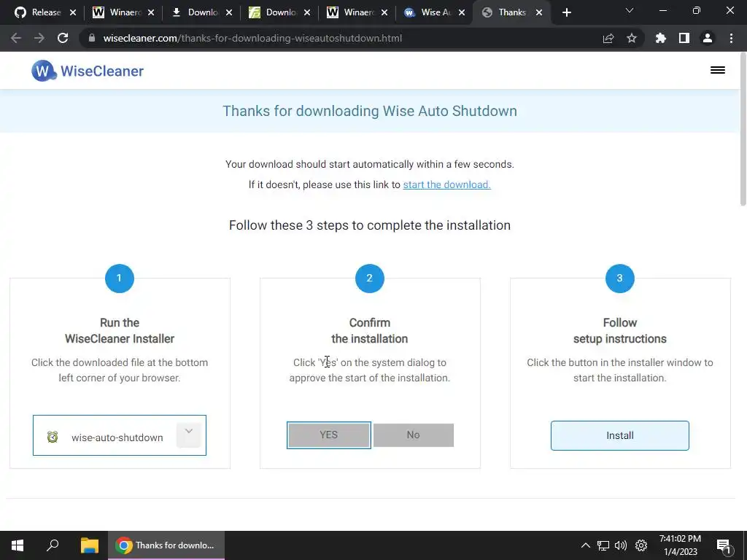Open the tab search chevron
This screenshot has width=747, height=560.
tap(630, 10)
